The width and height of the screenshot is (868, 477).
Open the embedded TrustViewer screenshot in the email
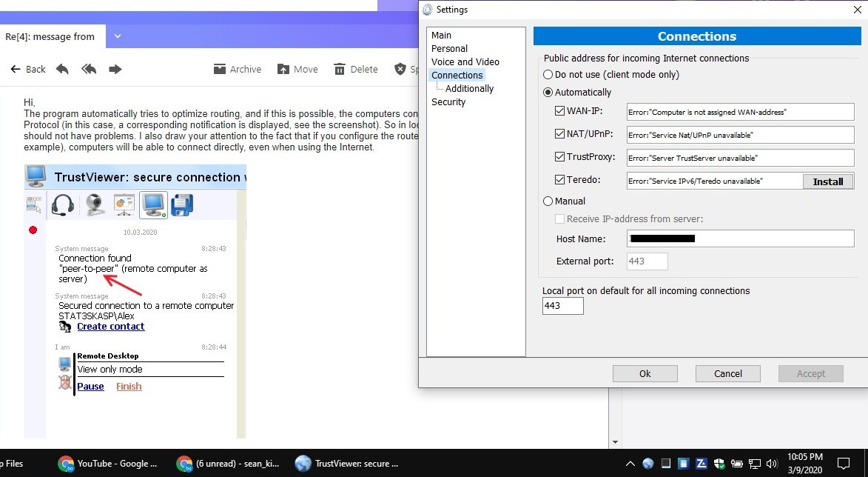135,301
